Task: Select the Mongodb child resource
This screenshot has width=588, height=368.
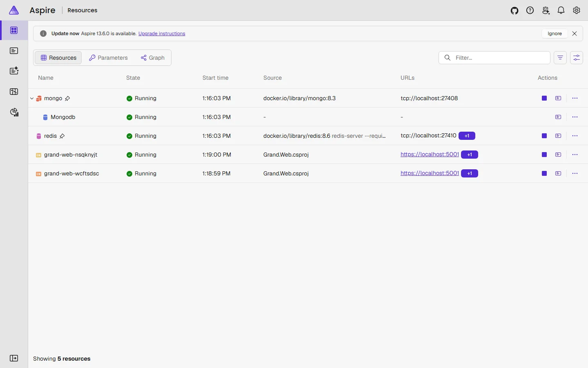Action: (x=63, y=117)
